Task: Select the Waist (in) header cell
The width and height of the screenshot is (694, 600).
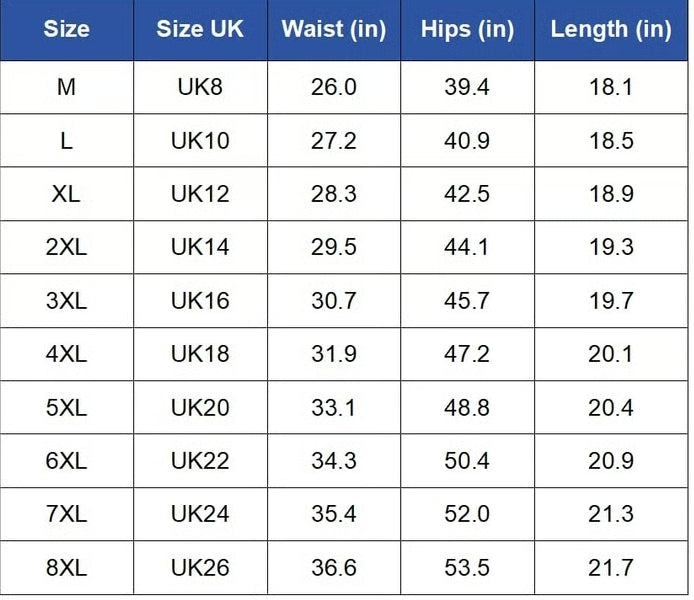Action: [x=333, y=29]
